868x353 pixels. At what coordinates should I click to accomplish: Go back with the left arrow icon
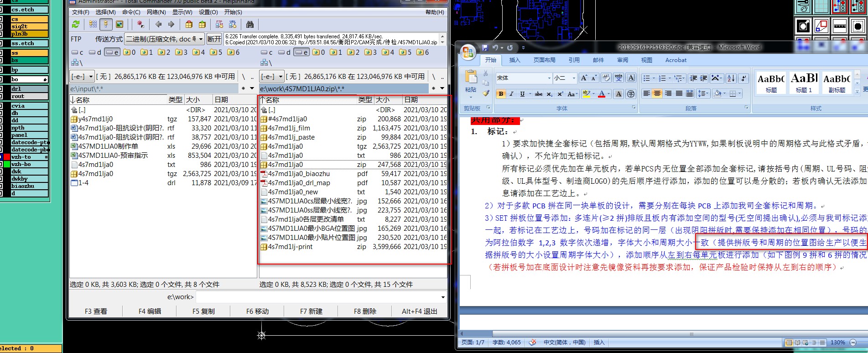pos(158,24)
